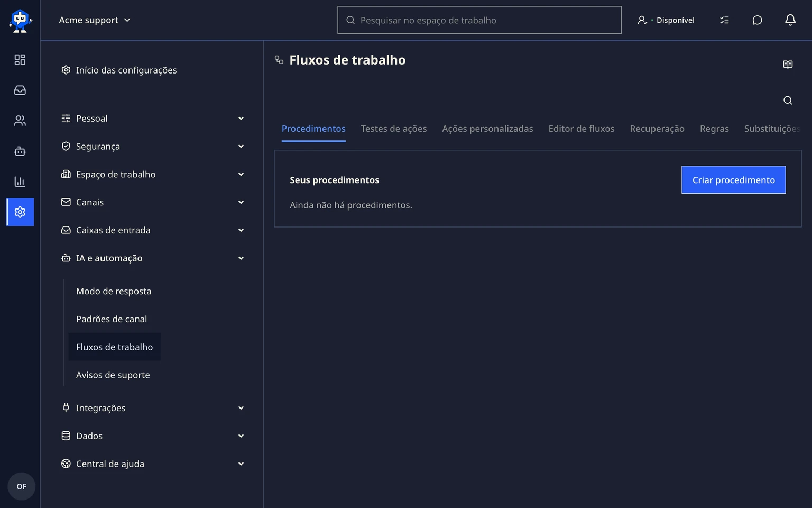Open the documentation book icon
Screen dimensions: 812x508
tap(788, 65)
